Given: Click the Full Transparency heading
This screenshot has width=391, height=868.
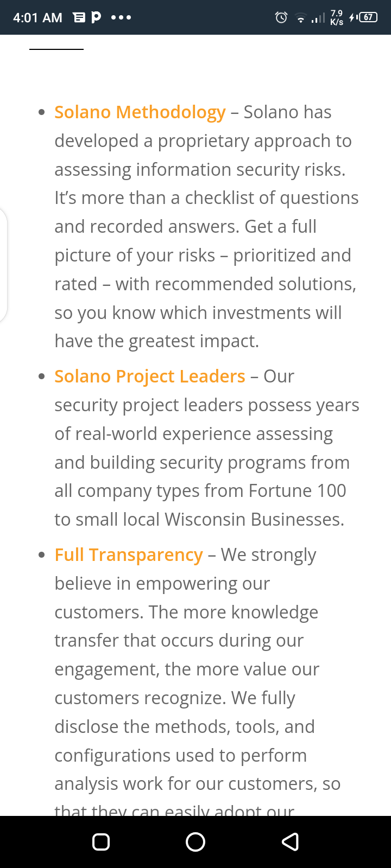Looking at the screenshot, I should click(x=129, y=555).
